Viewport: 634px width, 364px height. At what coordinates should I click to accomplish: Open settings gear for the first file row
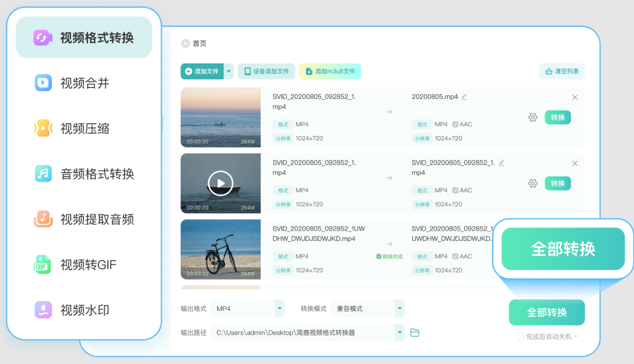point(533,118)
